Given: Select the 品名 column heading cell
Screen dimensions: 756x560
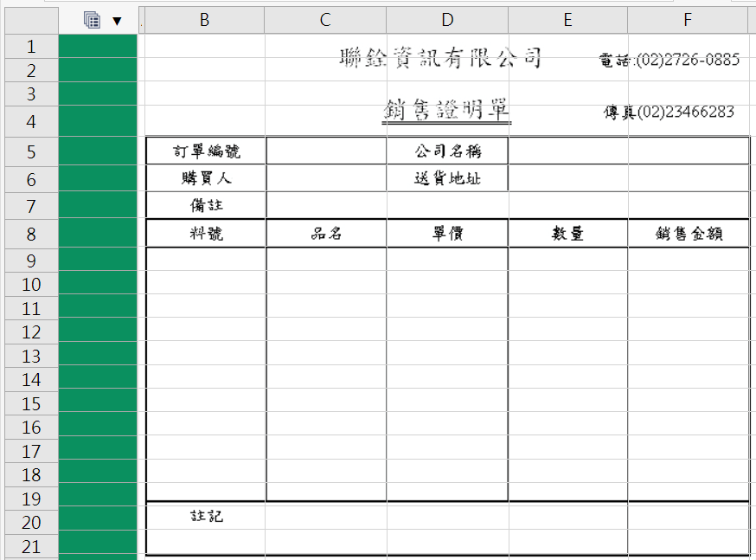Looking at the screenshot, I should pyautogui.click(x=326, y=234).
